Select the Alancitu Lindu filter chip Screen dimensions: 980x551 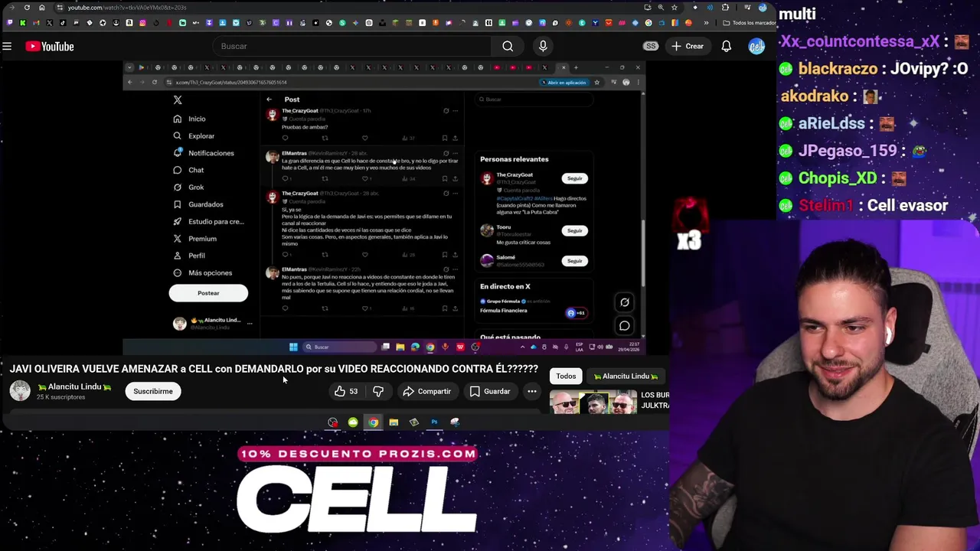click(626, 376)
